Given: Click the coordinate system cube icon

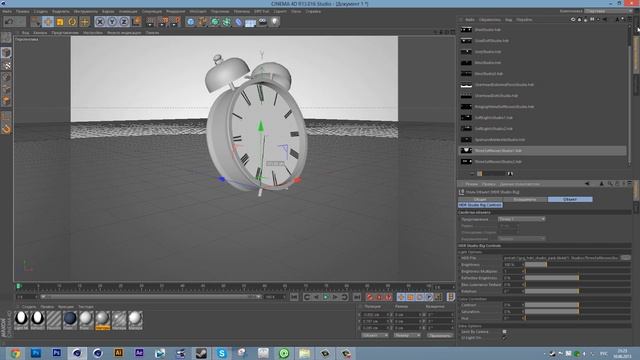Looking at the screenshot, I should point(136,21).
